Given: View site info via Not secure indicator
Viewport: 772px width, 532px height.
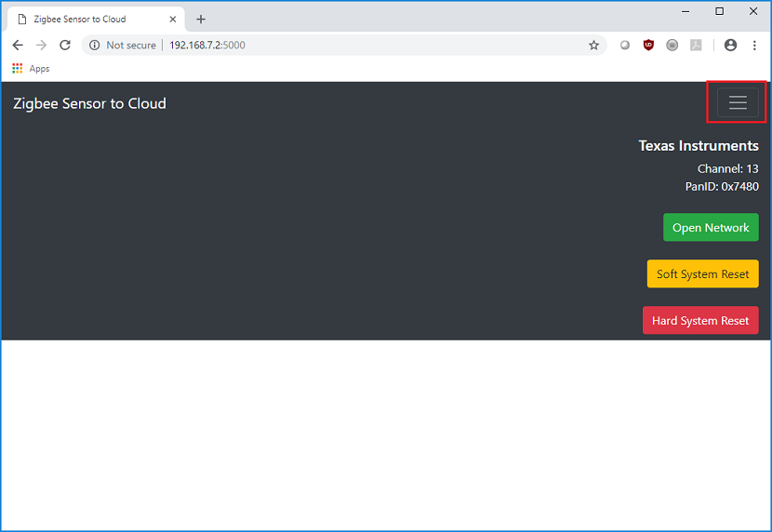Looking at the screenshot, I should pos(123,45).
